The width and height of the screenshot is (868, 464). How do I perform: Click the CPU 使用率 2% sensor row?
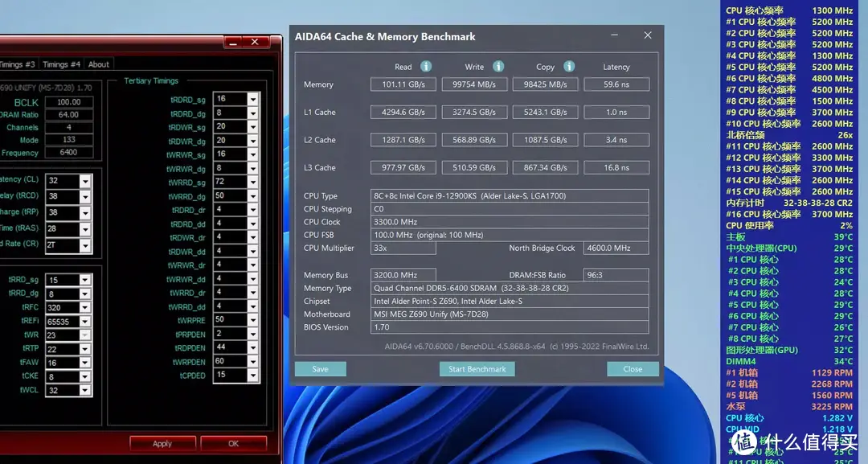789,225
